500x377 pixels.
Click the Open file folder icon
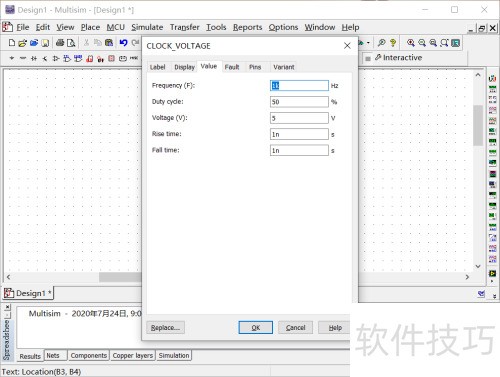click(x=23, y=43)
